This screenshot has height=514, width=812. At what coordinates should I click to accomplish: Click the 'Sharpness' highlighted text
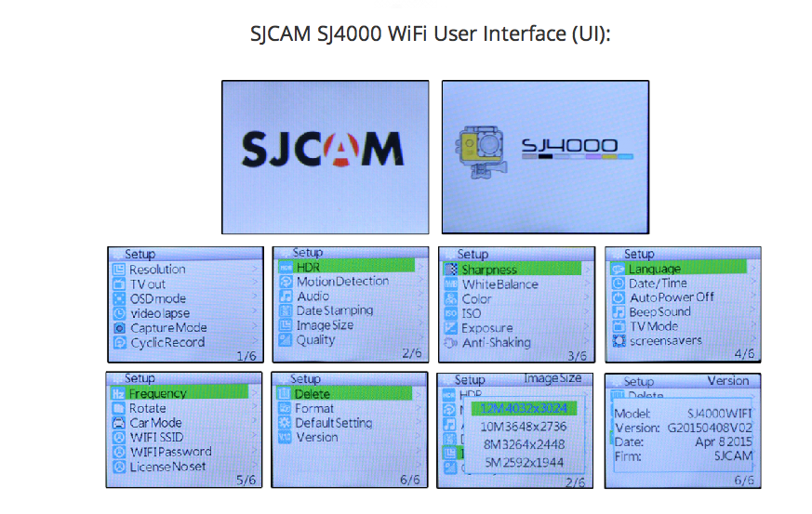tap(489, 270)
